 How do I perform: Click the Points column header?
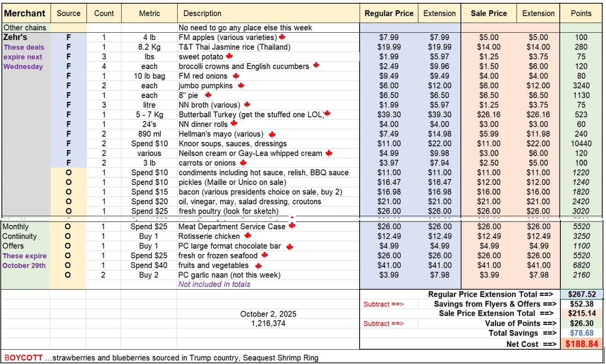tap(581, 13)
